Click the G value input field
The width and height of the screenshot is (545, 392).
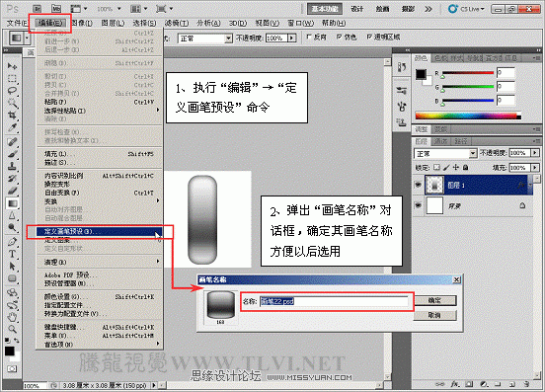click(506, 87)
